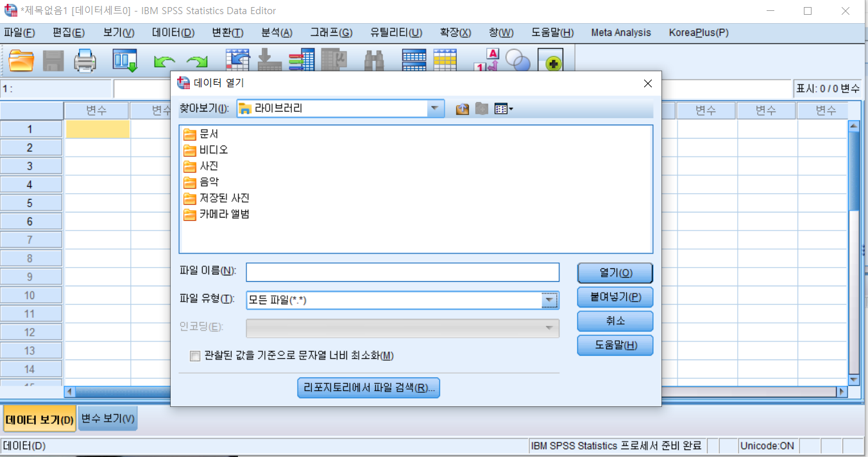Click the green plus customize toolbar icon
This screenshot has width=868, height=457.
coord(550,61)
